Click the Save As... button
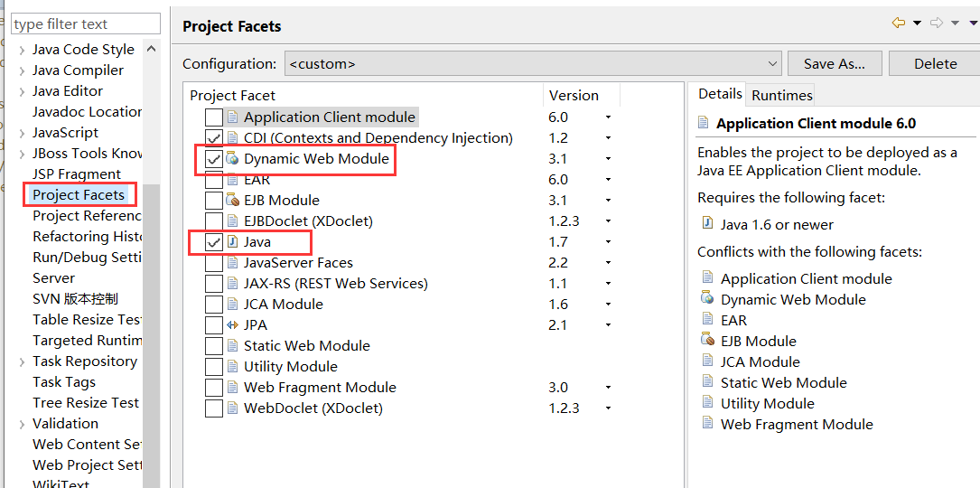 (835, 63)
